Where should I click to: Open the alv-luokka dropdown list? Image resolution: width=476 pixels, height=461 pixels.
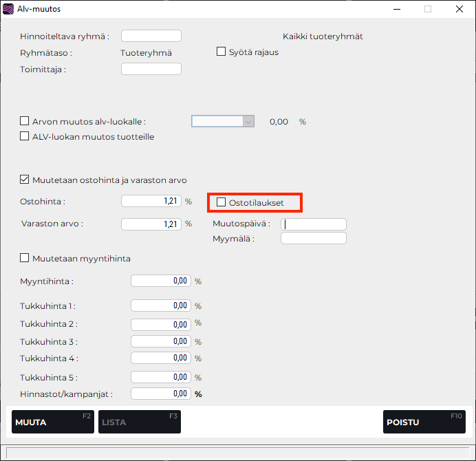(248, 121)
